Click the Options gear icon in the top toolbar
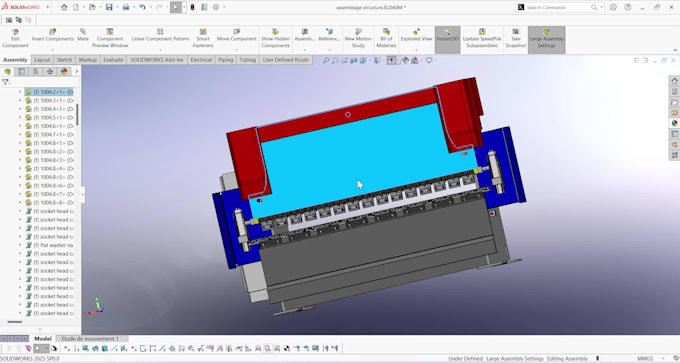680x363 pixels. [x=216, y=7]
